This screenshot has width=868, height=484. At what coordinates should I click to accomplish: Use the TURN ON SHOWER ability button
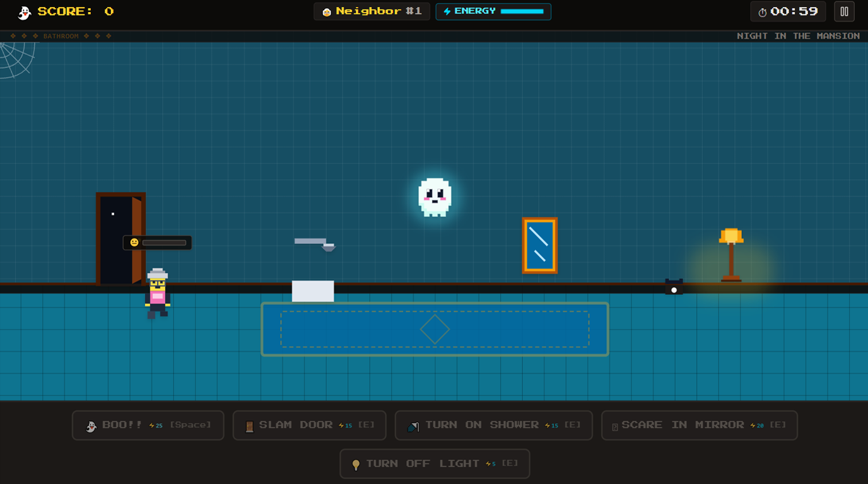pyautogui.click(x=493, y=425)
